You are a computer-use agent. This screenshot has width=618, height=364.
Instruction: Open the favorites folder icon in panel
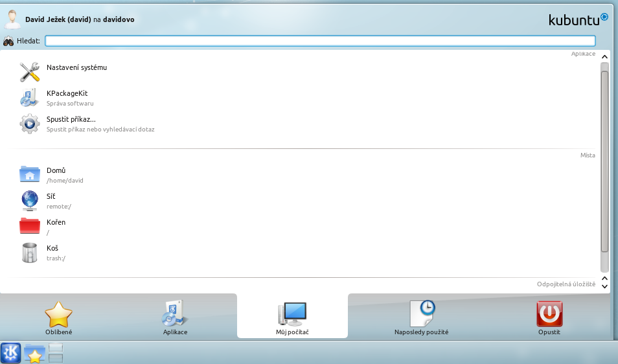[x=34, y=353]
